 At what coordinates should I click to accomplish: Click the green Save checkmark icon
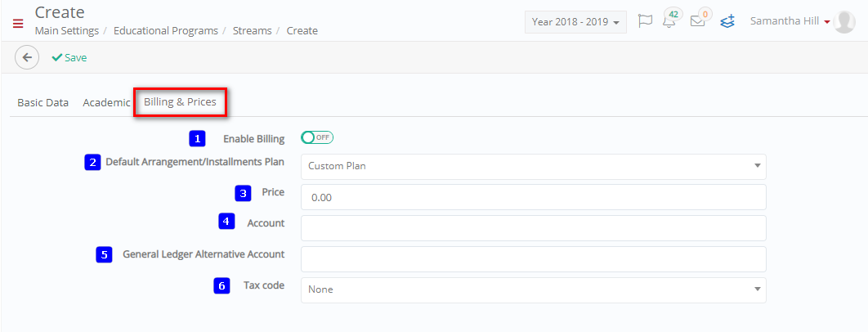pyautogui.click(x=56, y=57)
